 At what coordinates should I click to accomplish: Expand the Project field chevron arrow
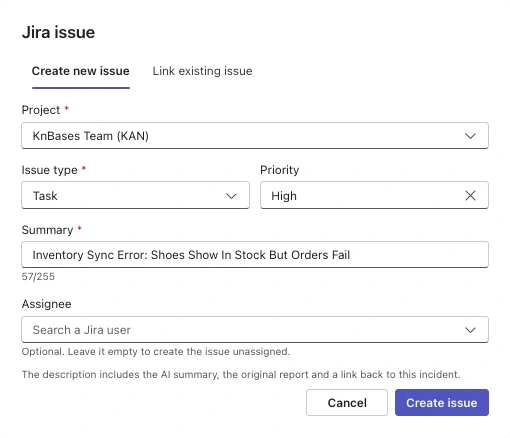470,136
